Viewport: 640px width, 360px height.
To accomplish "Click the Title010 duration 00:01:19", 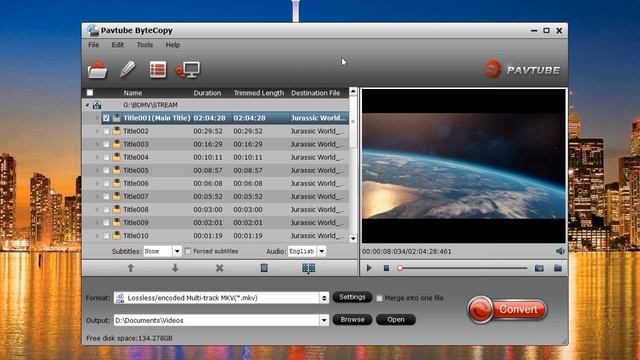I will pos(208,236).
